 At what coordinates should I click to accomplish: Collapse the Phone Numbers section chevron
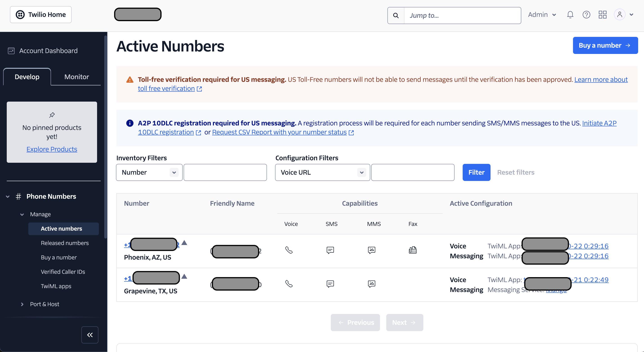8,196
